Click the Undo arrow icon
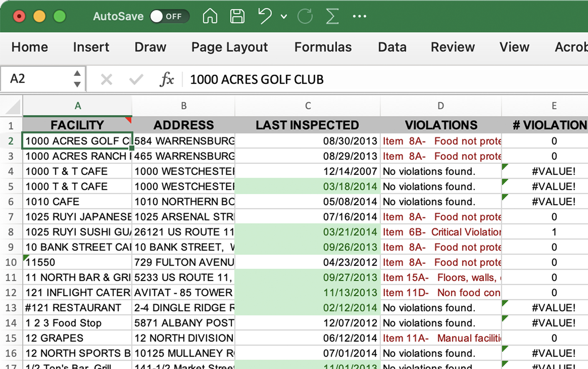Viewport: 588px width, 369px height. click(x=265, y=16)
